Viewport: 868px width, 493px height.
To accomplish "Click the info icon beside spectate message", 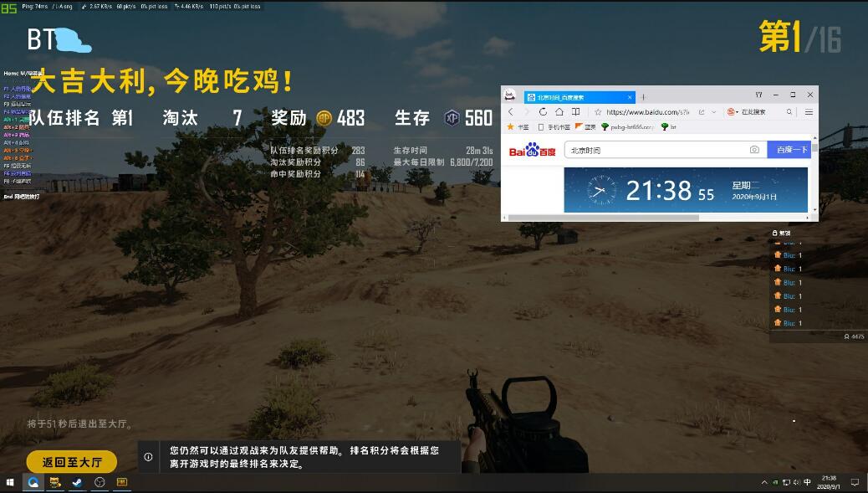I will (148, 457).
